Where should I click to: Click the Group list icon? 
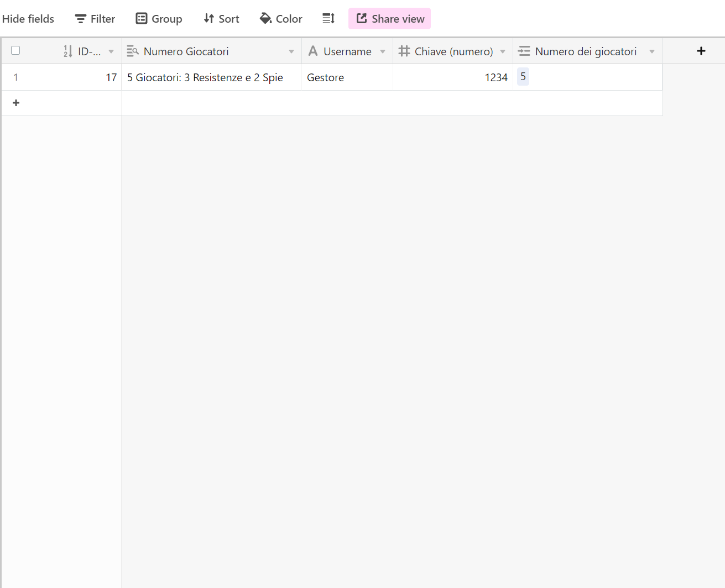(x=142, y=19)
